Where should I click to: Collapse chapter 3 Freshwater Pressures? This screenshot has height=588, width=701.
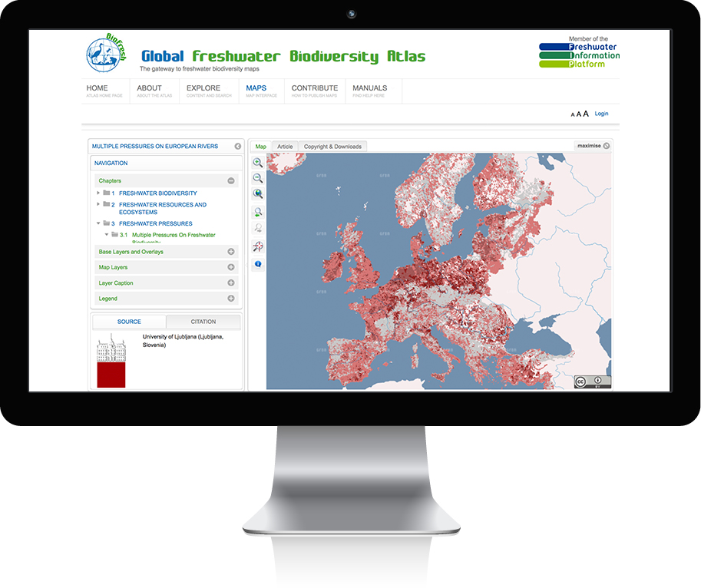[98, 223]
